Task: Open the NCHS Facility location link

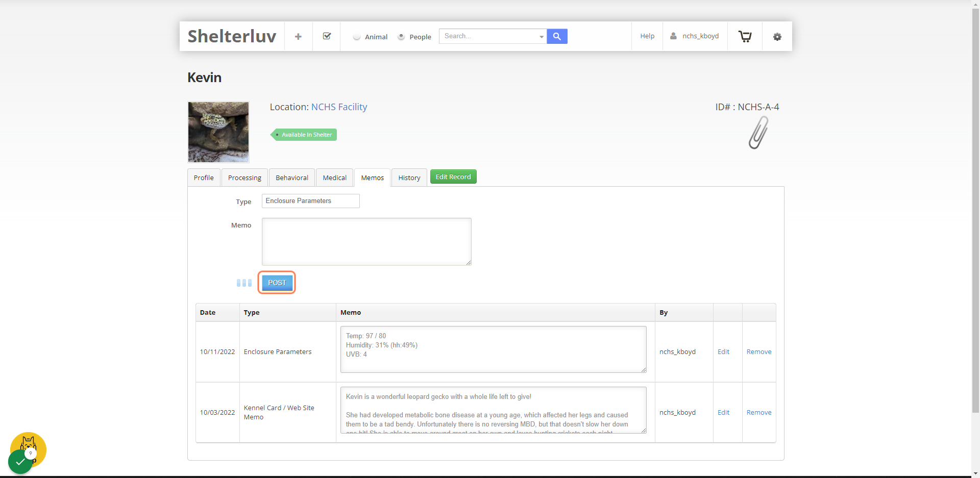Action: tap(339, 107)
